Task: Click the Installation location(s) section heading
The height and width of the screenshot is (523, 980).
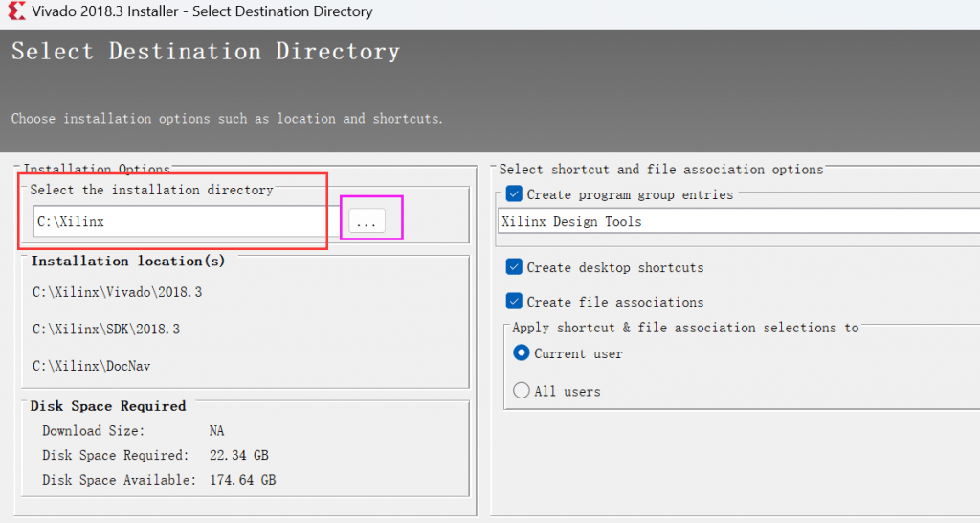Action: click(x=128, y=261)
